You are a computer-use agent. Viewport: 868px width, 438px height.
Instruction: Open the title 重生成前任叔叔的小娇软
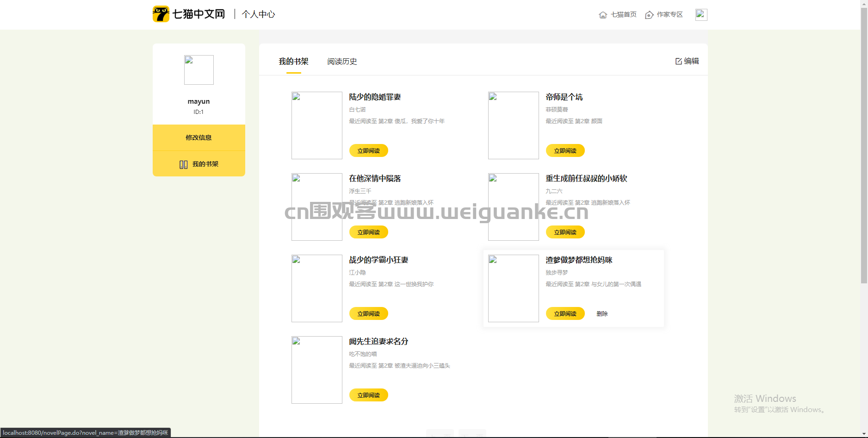tap(586, 178)
